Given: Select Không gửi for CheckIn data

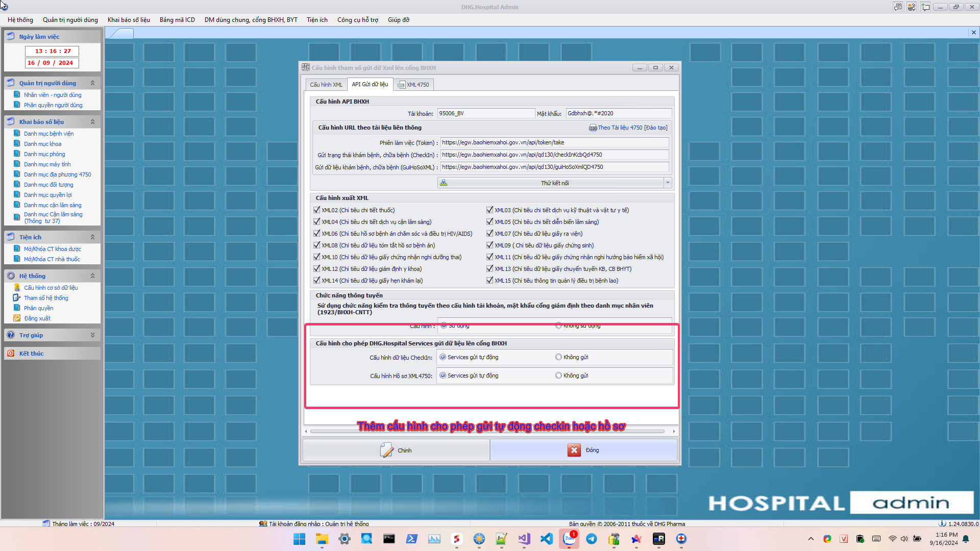Looking at the screenshot, I should (558, 357).
